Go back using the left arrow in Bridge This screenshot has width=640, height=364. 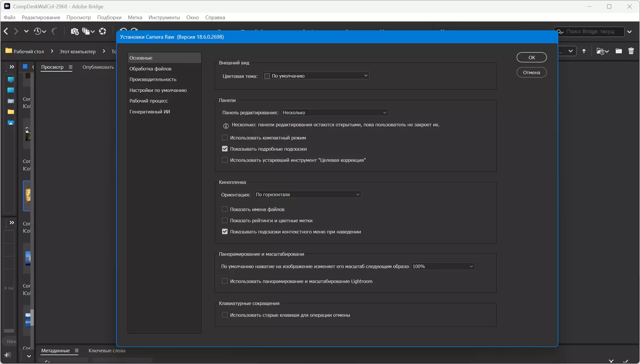(x=6, y=31)
